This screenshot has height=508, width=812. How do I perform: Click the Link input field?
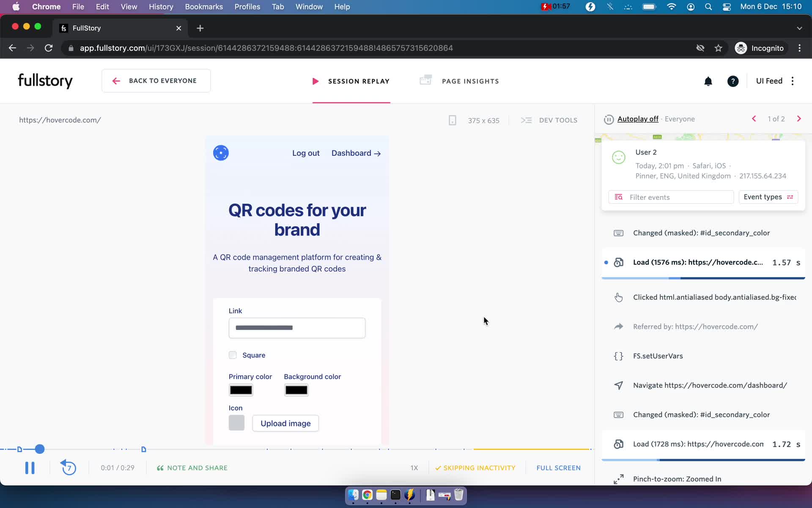pyautogui.click(x=297, y=328)
